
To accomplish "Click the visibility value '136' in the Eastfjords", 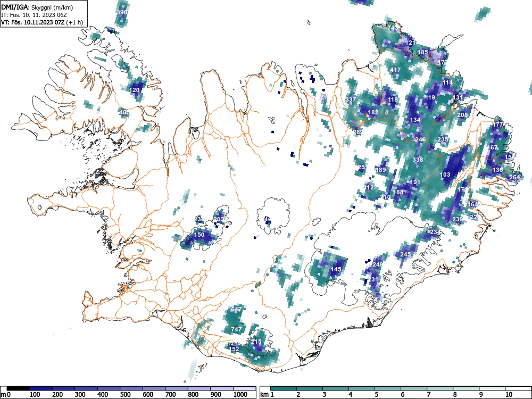I will (498, 170).
